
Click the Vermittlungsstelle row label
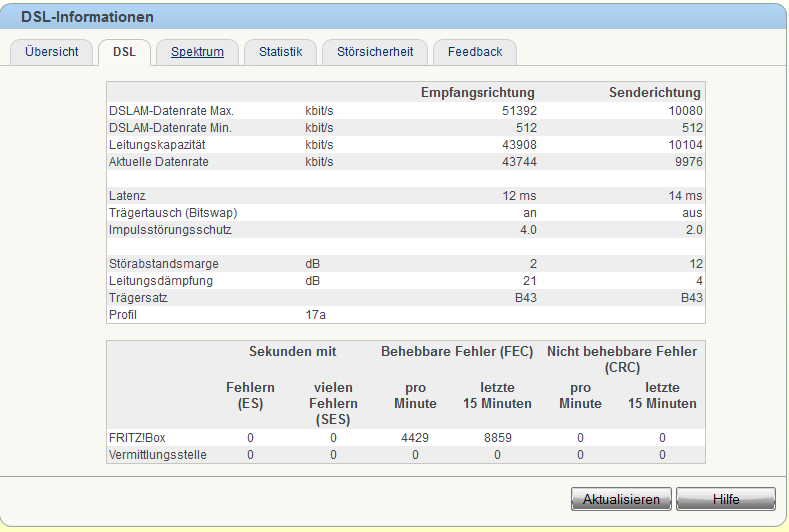(157, 455)
